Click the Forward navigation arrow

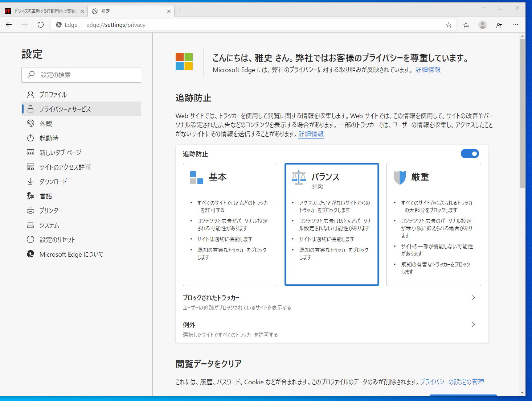[x=25, y=25]
